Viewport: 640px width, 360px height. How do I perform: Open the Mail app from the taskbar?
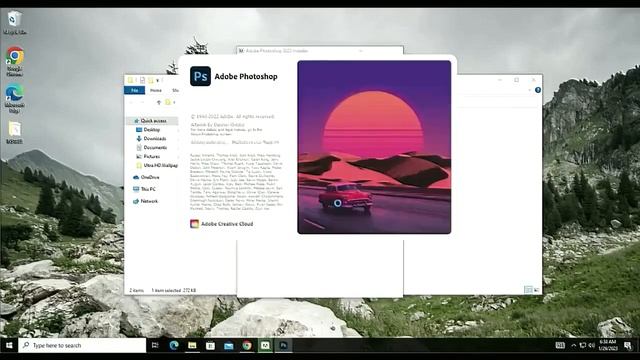pyautogui.click(x=229, y=345)
